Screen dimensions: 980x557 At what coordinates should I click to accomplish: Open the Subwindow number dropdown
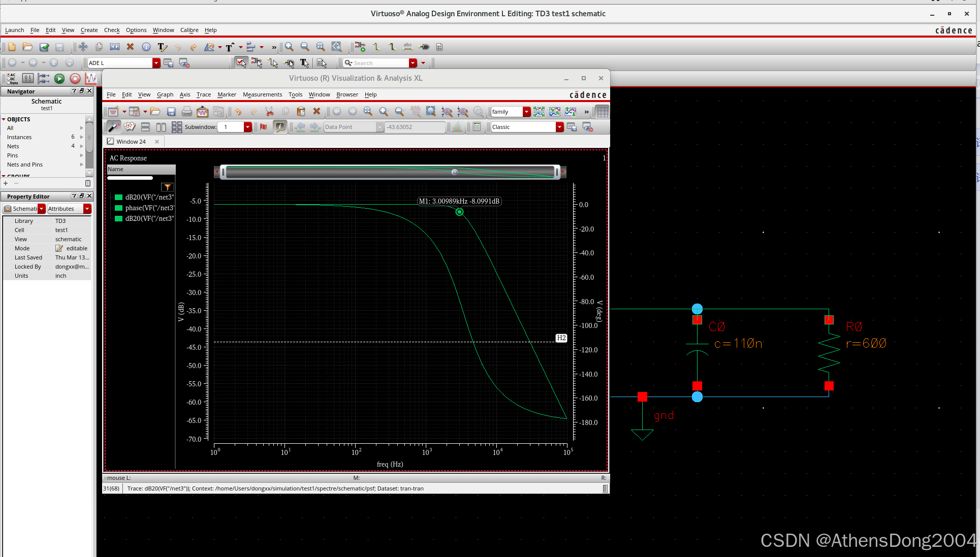[247, 127]
